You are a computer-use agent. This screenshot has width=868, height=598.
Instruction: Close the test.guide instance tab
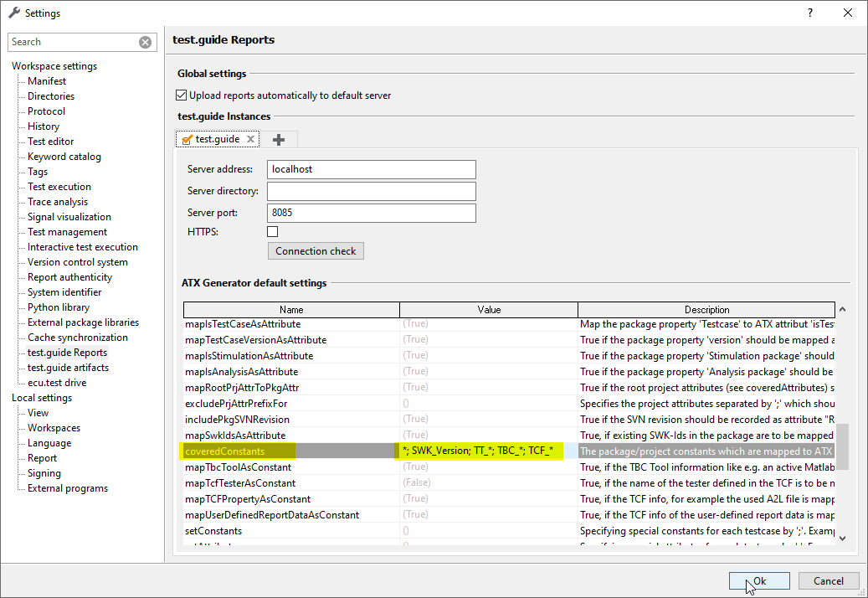[x=250, y=140]
